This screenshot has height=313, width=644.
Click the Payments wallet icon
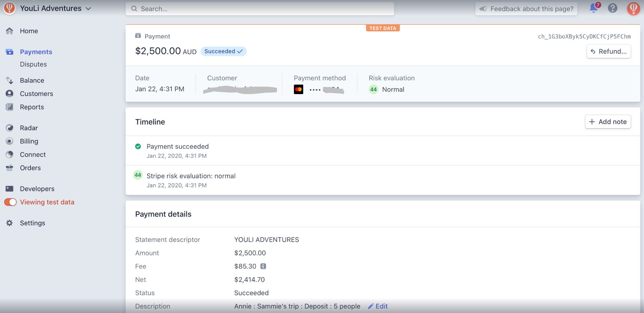click(x=9, y=52)
